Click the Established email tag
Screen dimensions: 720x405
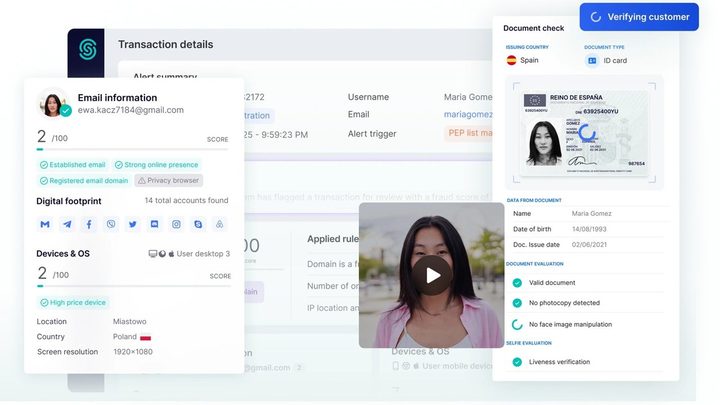click(73, 165)
